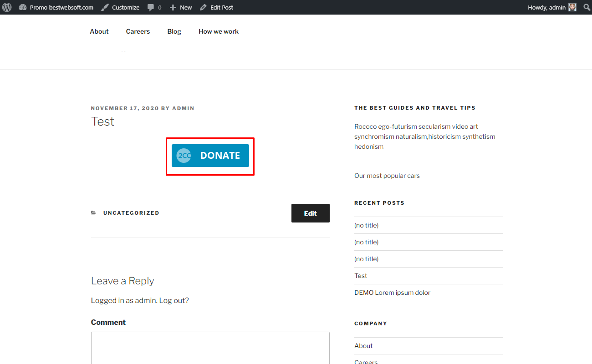
Task: Open the Promo bestwebsoft.com dashboard link
Action: coord(56,7)
